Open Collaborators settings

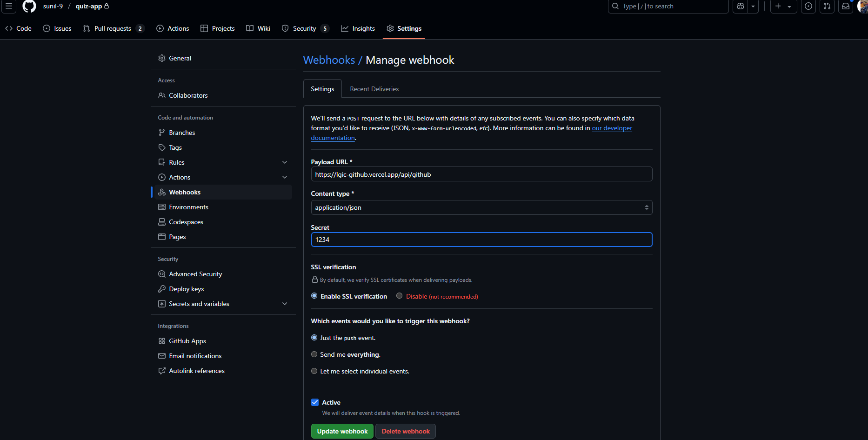tap(221, 95)
